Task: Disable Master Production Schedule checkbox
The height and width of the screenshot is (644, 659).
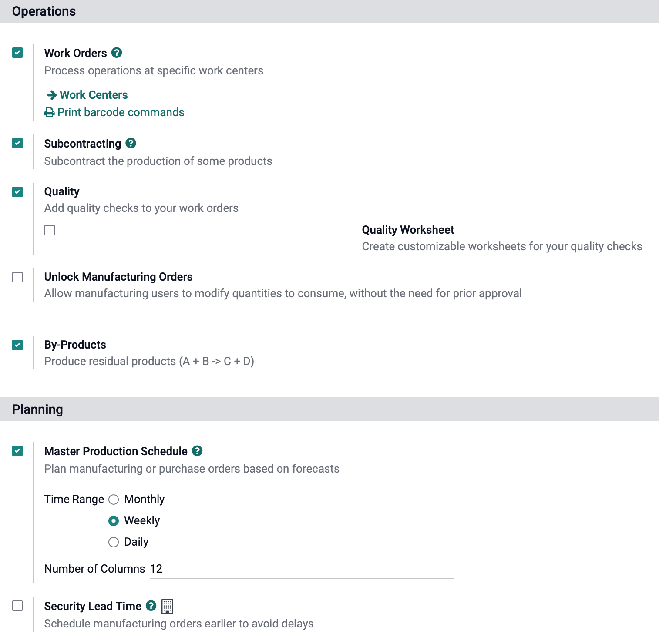Action: tap(17, 451)
